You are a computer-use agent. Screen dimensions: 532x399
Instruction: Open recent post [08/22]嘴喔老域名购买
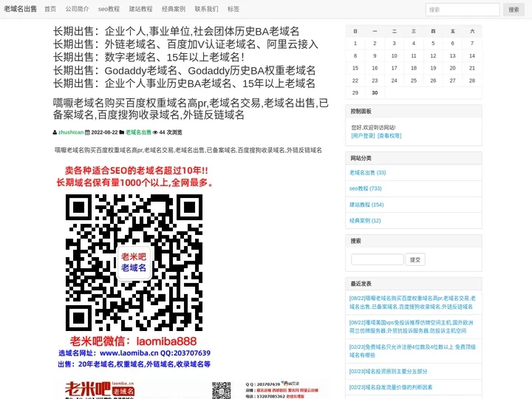[412, 302]
